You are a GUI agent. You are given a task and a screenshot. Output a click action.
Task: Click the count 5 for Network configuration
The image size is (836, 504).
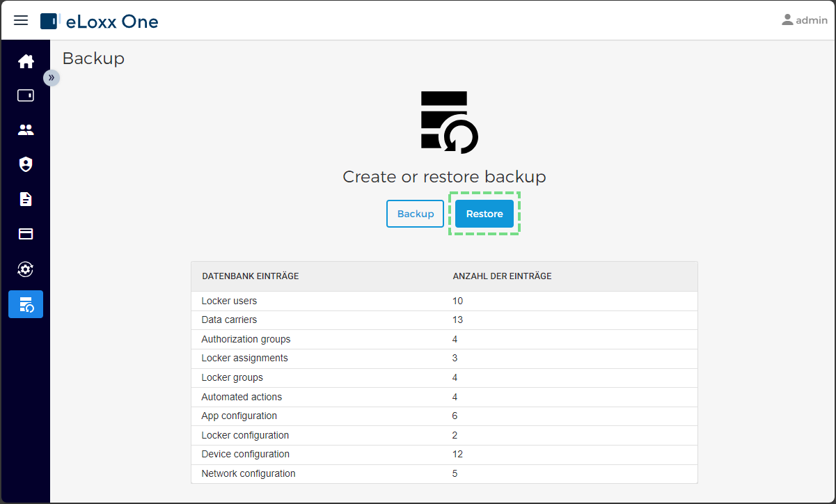pyautogui.click(x=455, y=473)
